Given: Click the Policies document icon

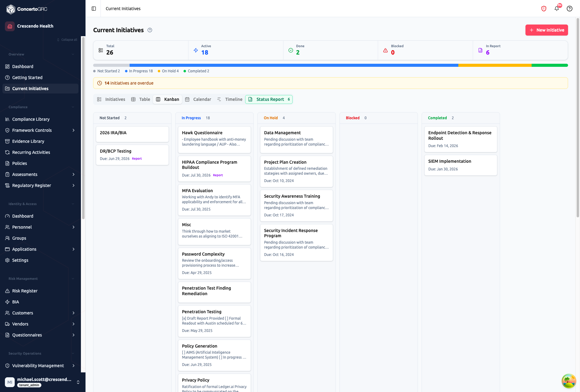Looking at the screenshot, I should pyautogui.click(x=7, y=163).
